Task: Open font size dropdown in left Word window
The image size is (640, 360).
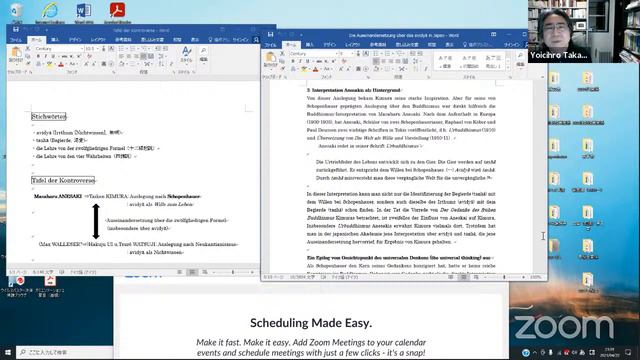Action: pyautogui.click(x=98, y=49)
